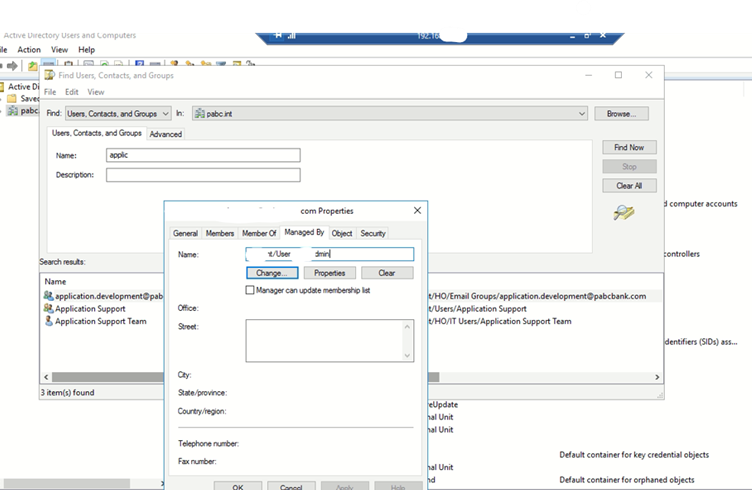Viewport: 752px width, 490px height.
Task: Open View menu in Active Directory window
Action: pos(59,49)
